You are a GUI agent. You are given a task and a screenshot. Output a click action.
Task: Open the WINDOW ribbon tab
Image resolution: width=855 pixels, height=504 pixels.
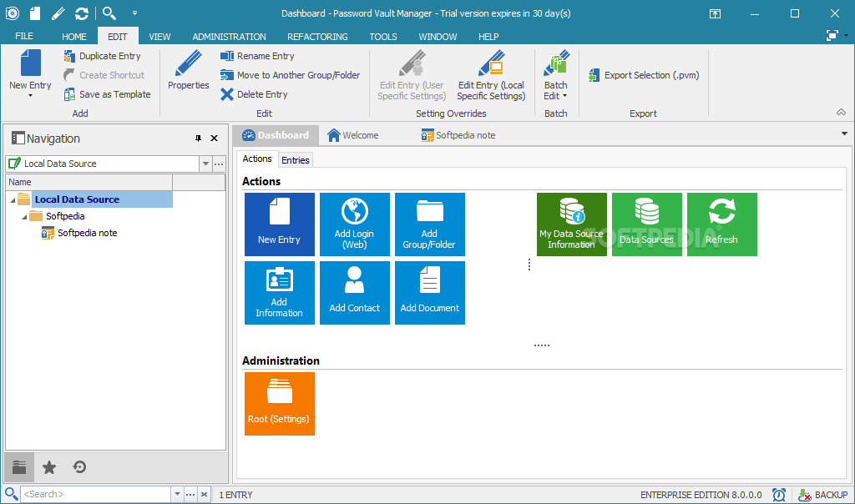pyautogui.click(x=438, y=37)
